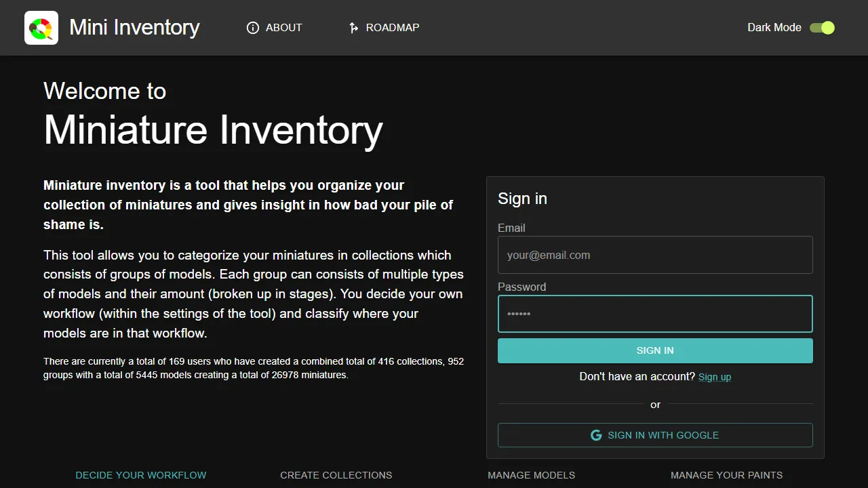Click the Dark Mode label text
The height and width of the screenshot is (488, 868).
pyautogui.click(x=774, y=28)
